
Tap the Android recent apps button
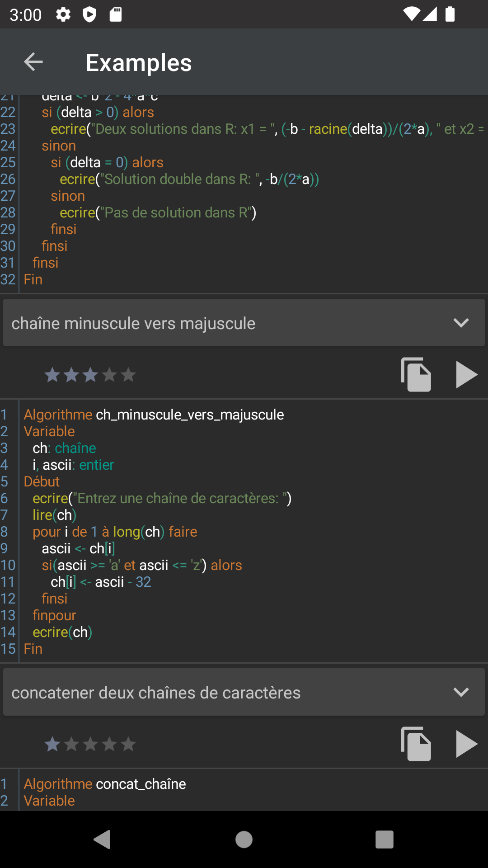(385, 840)
